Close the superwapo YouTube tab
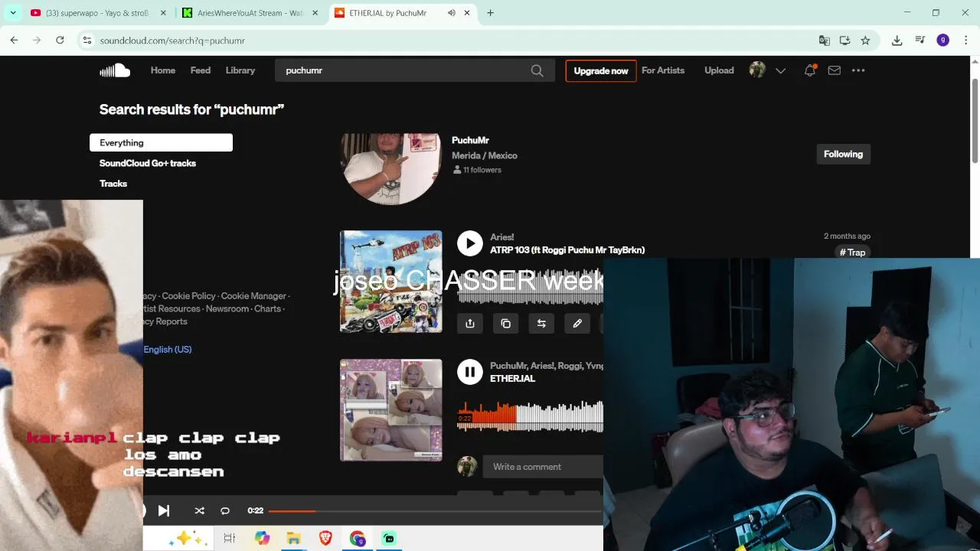Screen dimensions: 980x551 pos(163,13)
